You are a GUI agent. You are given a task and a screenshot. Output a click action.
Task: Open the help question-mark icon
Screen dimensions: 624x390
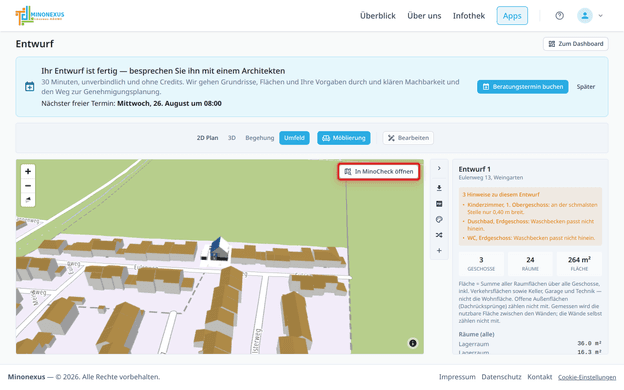click(x=560, y=16)
